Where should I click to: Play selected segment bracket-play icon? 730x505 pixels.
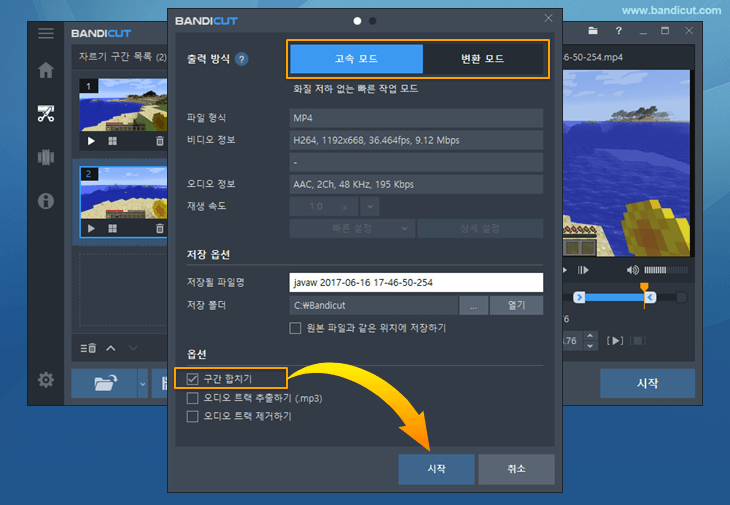(x=615, y=341)
